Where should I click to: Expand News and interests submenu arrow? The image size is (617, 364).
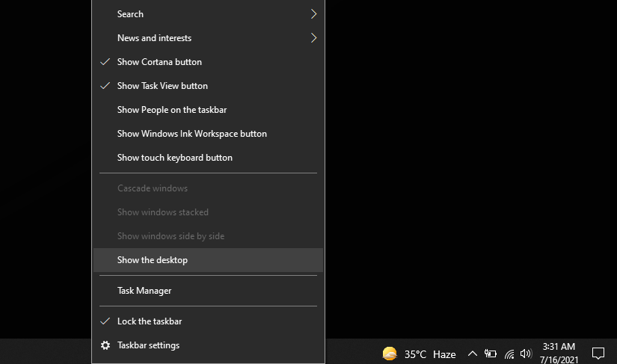(313, 38)
